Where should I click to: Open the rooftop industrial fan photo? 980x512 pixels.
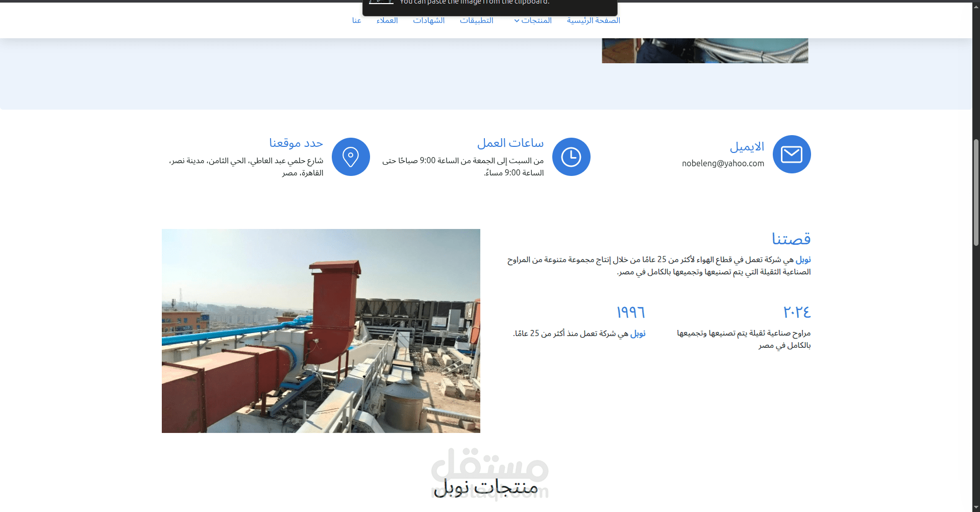[x=321, y=331]
